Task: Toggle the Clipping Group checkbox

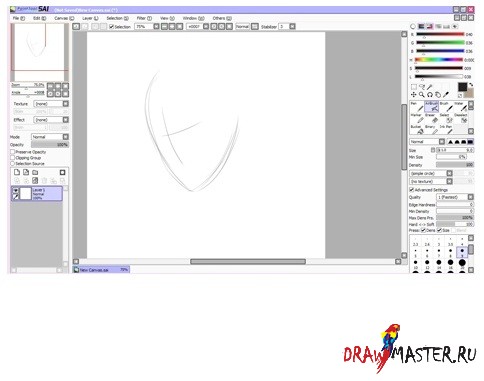Action: point(13,158)
